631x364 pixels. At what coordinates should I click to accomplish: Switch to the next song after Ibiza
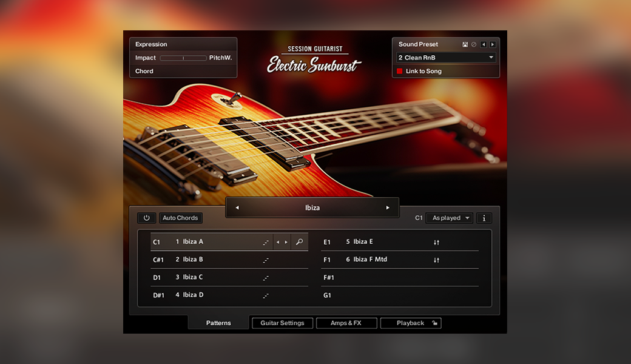[388, 207]
